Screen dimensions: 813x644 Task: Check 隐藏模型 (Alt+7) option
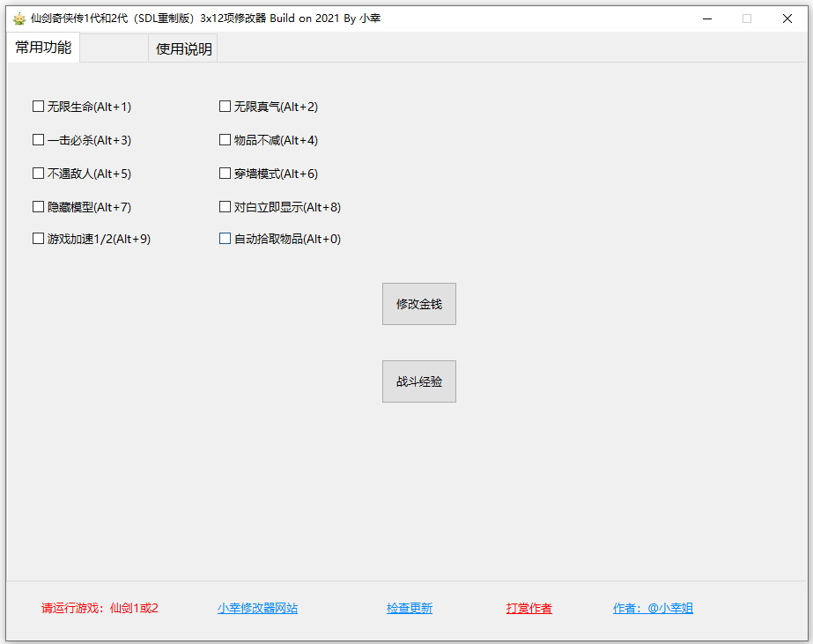(39, 207)
